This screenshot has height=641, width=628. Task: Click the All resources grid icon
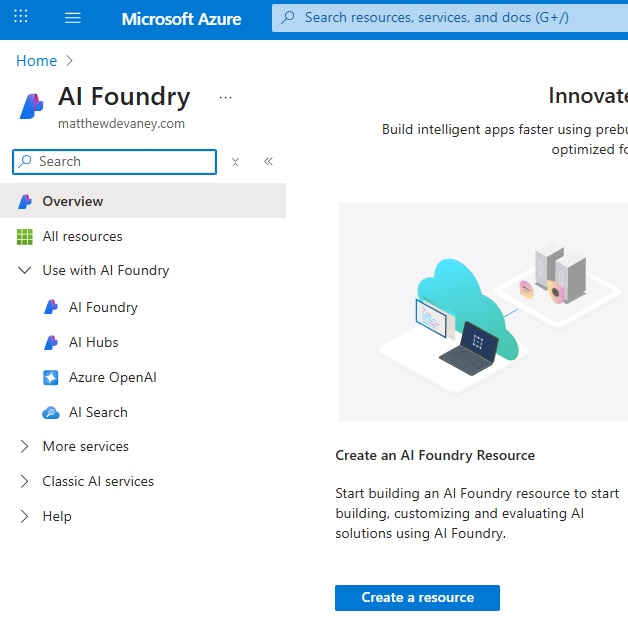pos(25,237)
